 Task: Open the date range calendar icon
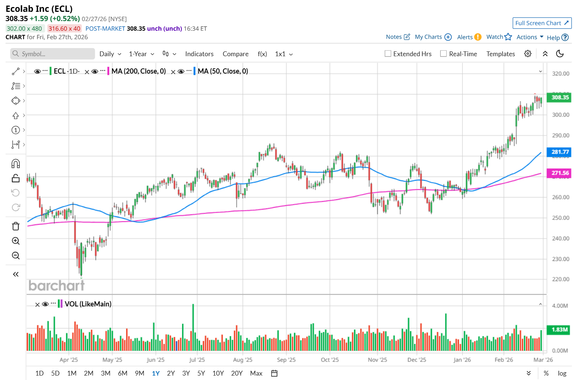tap(274, 373)
